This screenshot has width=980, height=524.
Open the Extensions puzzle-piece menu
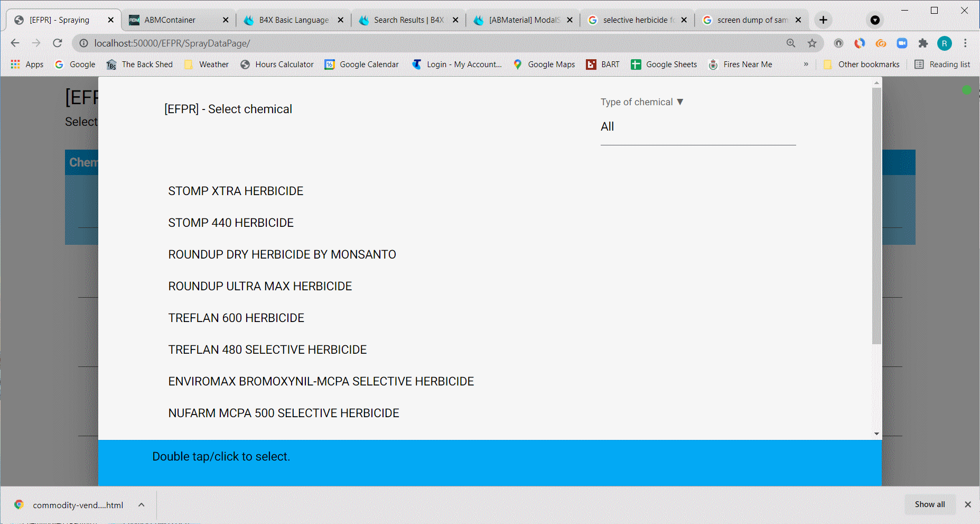tap(923, 43)
